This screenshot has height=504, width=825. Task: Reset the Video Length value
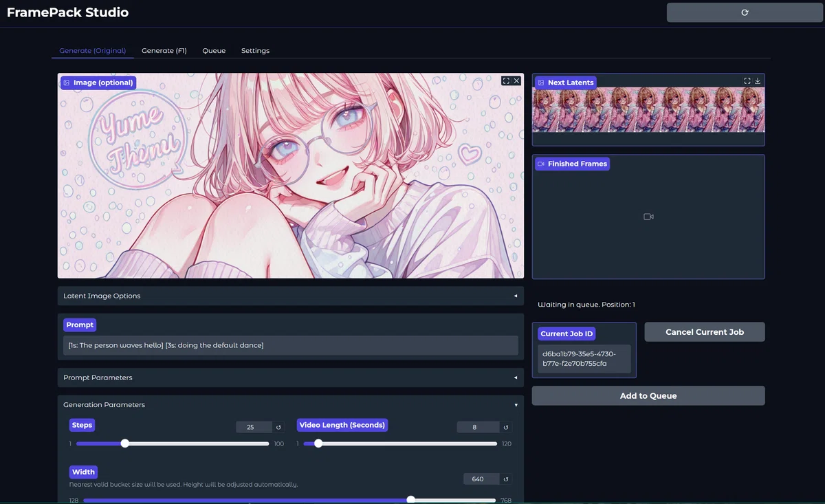[506, 427]
